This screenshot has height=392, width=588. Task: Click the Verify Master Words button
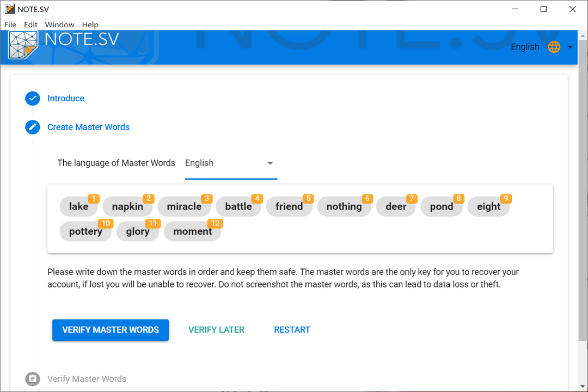pos(111,330)
